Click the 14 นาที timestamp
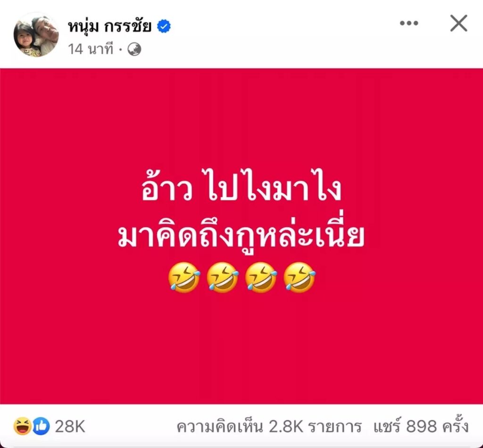The height and width of the screenshot is (448, 483). point(91,49)
